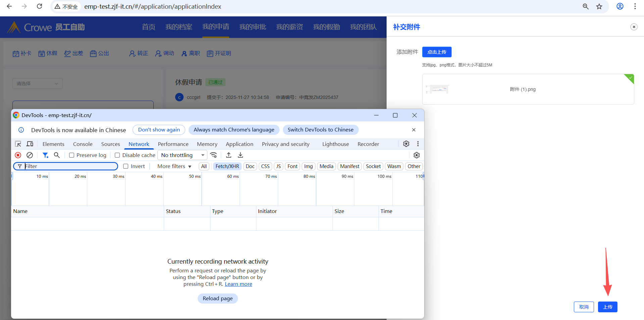Stop recording network log
644x320 pixels.
tap(18, 155)
